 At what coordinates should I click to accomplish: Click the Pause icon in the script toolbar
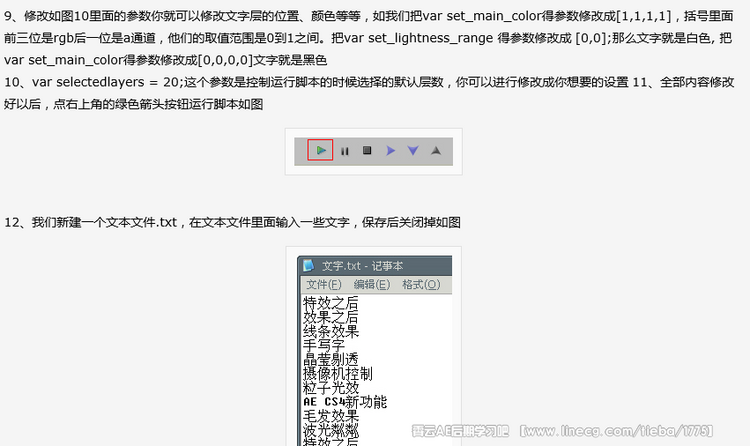pos(344,151)
